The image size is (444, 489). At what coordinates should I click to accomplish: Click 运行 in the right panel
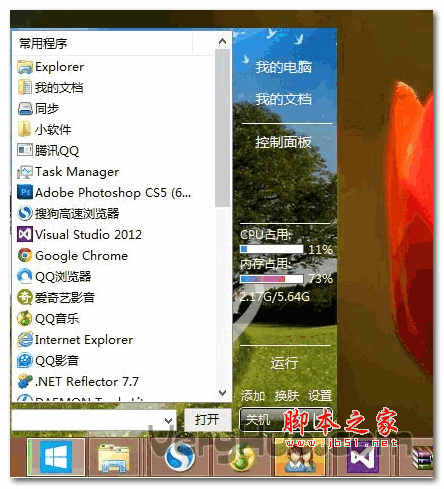click(284, 363)
